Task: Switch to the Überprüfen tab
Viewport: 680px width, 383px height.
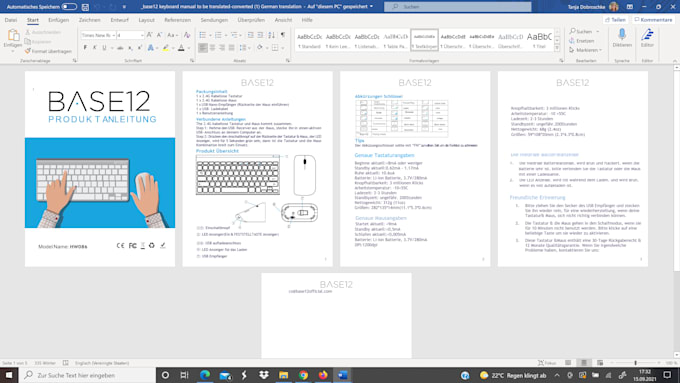Action: pyautogui.click(x=251, y=20)
